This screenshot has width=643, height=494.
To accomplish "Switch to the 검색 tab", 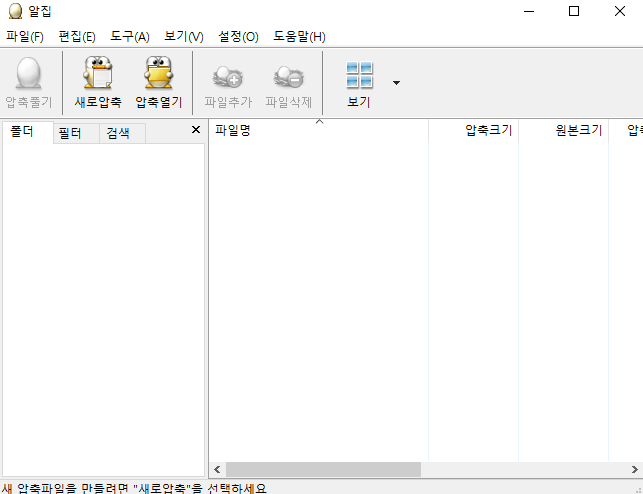I will coord(122,133).
